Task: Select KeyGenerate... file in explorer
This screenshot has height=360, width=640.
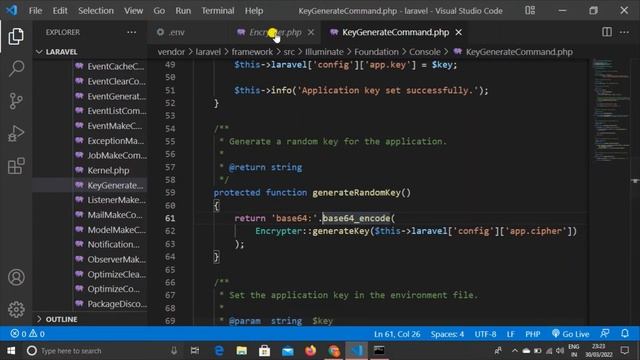Action: [115, 185]
